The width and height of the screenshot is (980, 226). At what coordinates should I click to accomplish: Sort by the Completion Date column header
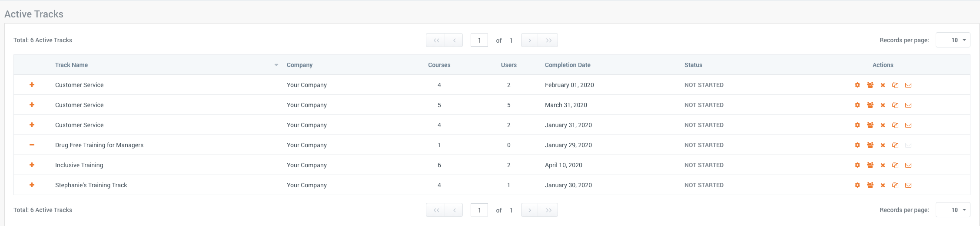click(567, 65)
